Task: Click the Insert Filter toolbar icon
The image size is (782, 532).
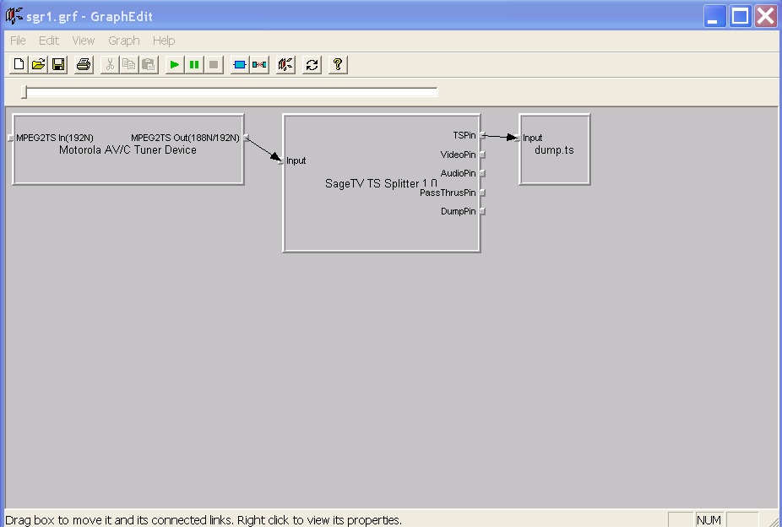Action: [x=240, y=65]
